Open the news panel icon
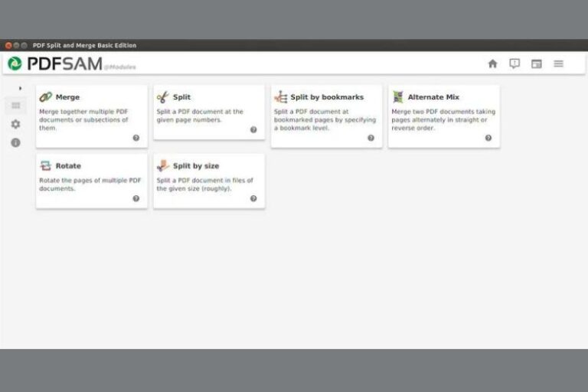Image resolution: width=588 pixels, height=392 pixels. pyautogui.click(x=537, y=64)
